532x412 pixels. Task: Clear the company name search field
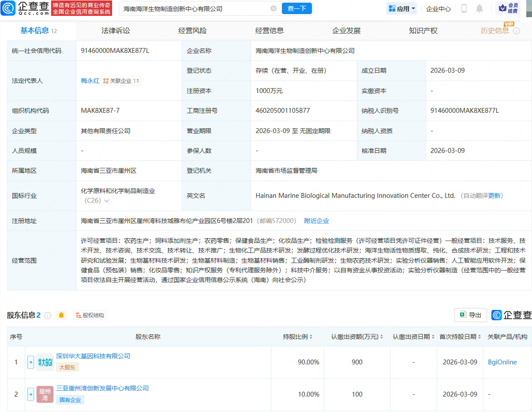273,8
